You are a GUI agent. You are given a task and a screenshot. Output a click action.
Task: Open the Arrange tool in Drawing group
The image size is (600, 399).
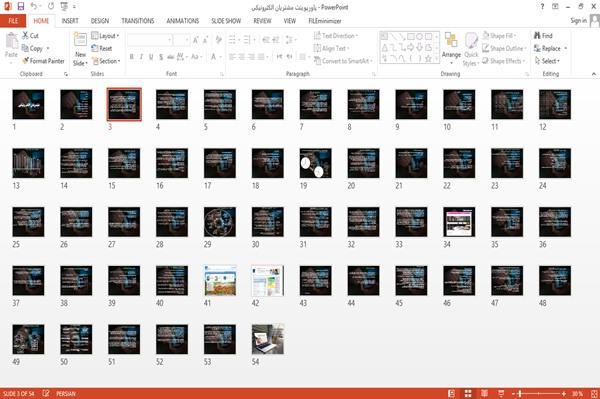[x=451, y=47]
